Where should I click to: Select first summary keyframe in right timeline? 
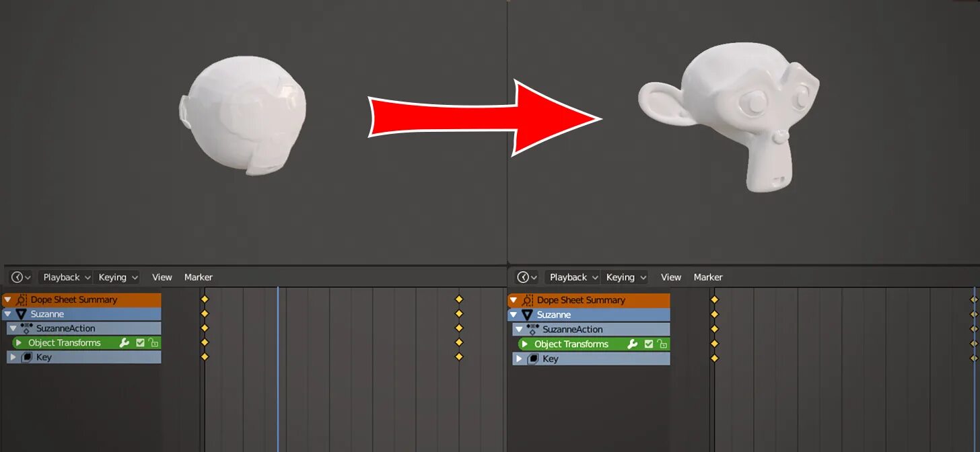point(715,299)
